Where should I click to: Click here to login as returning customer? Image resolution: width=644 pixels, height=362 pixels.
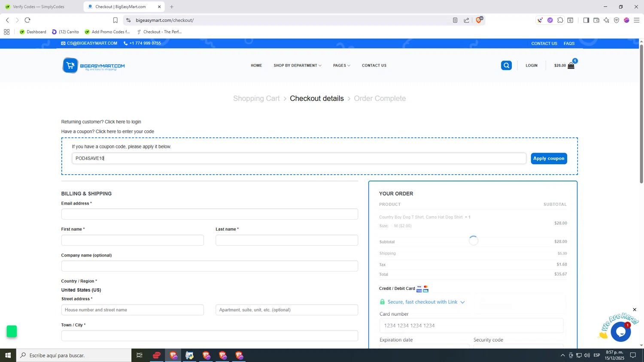pyautogui.click(x=123, y=122)
